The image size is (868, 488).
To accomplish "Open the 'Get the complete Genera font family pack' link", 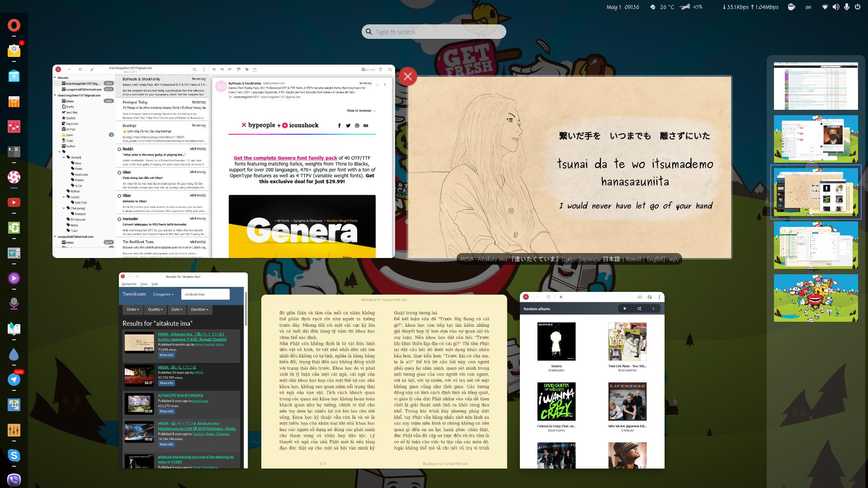I will pyautogui.click(x=285, y=158).
